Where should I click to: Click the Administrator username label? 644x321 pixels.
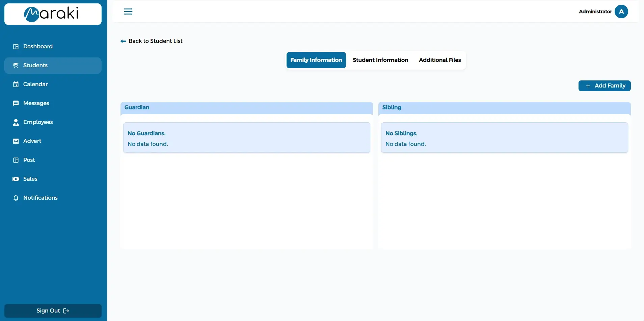coord(595,11)
